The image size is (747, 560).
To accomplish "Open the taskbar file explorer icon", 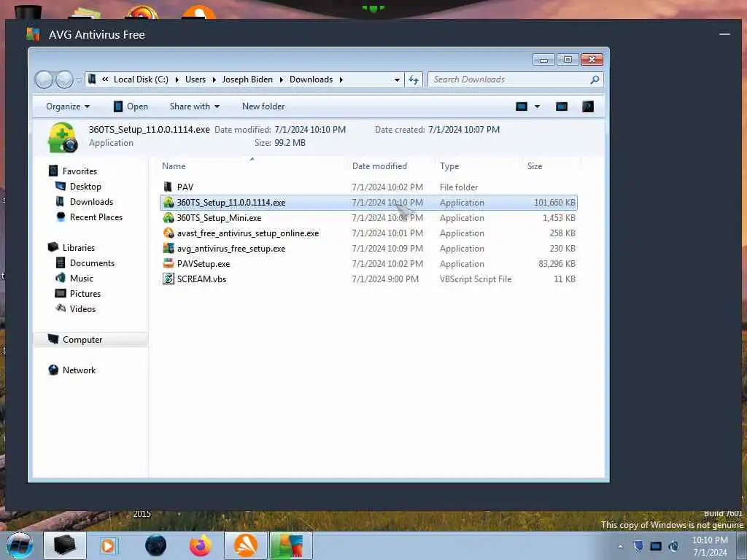I will pos(65,545).
